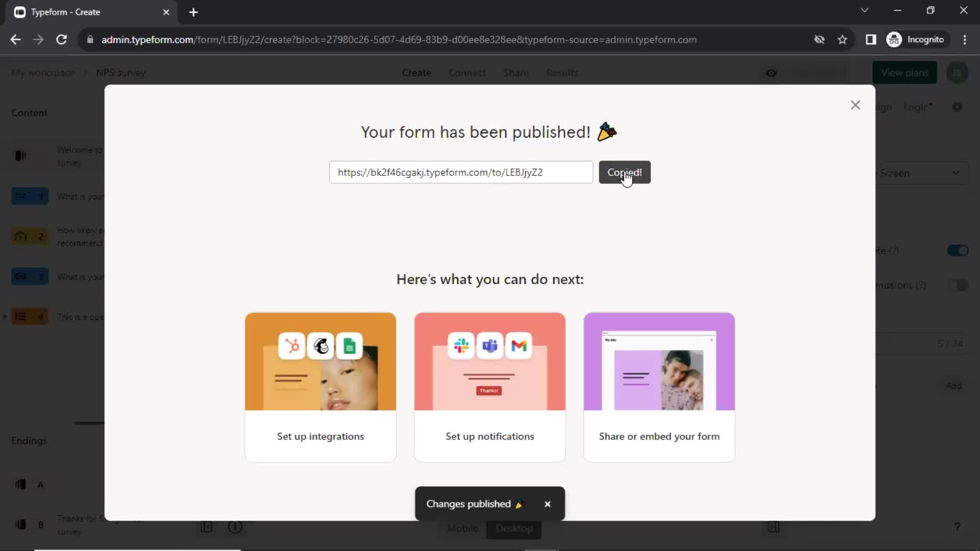
Task: Click the info icon below preview
Action: (x=235, y=527)
